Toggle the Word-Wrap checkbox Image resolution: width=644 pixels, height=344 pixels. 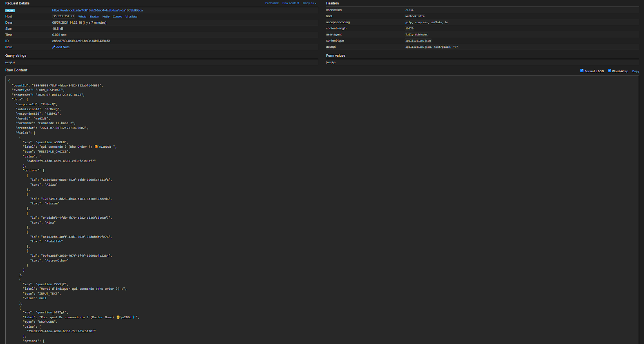609,71
